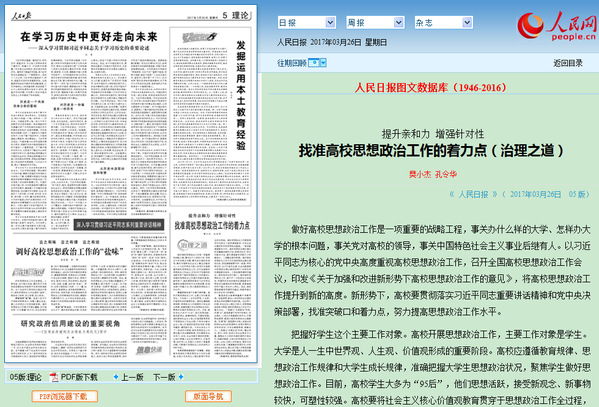Viewport: 599px width, 407px height.
Task: Expand the 往期回顾 date arrow
Action: click(x=323, y=62)
